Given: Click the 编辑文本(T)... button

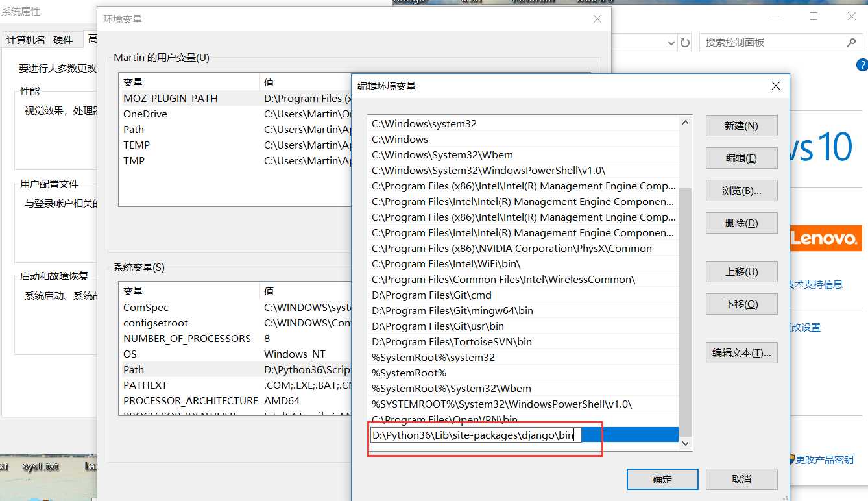Looking at the screenshot, I should [741, 353].
